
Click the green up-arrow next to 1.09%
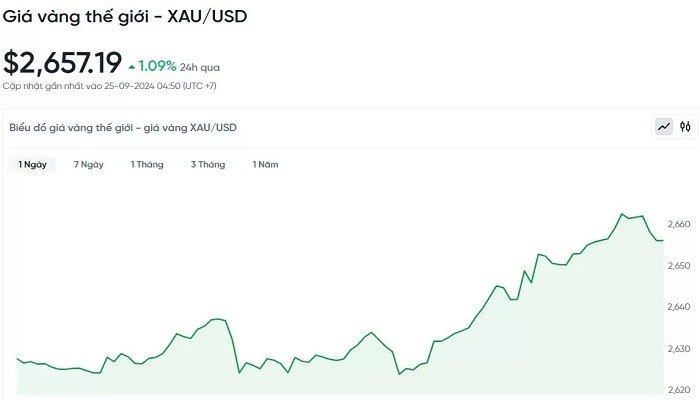132,66
